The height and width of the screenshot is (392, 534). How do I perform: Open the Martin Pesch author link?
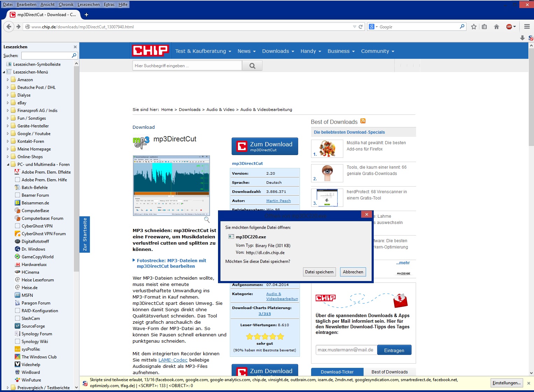[279, 201]
